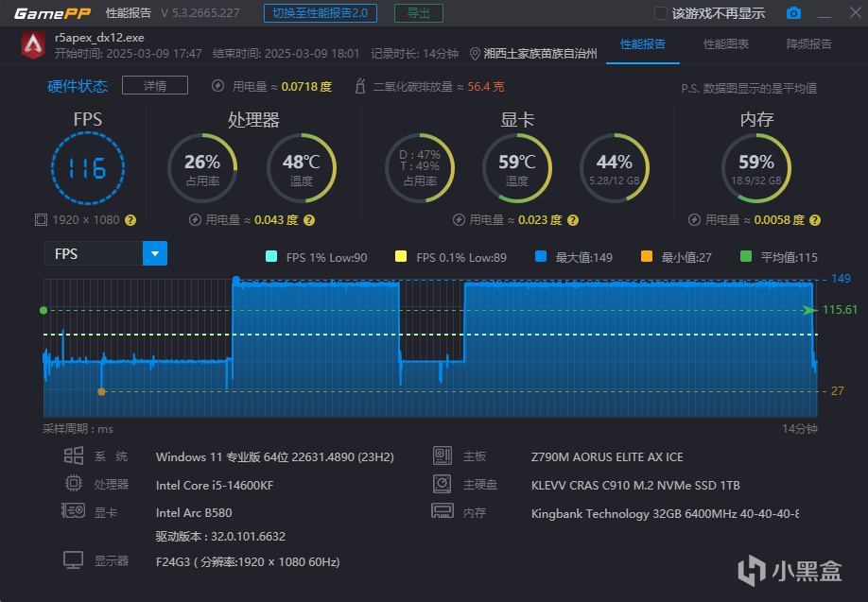The image size is (868, 602).
Task: Click the graphics card icon in specs
Action: 73,510
